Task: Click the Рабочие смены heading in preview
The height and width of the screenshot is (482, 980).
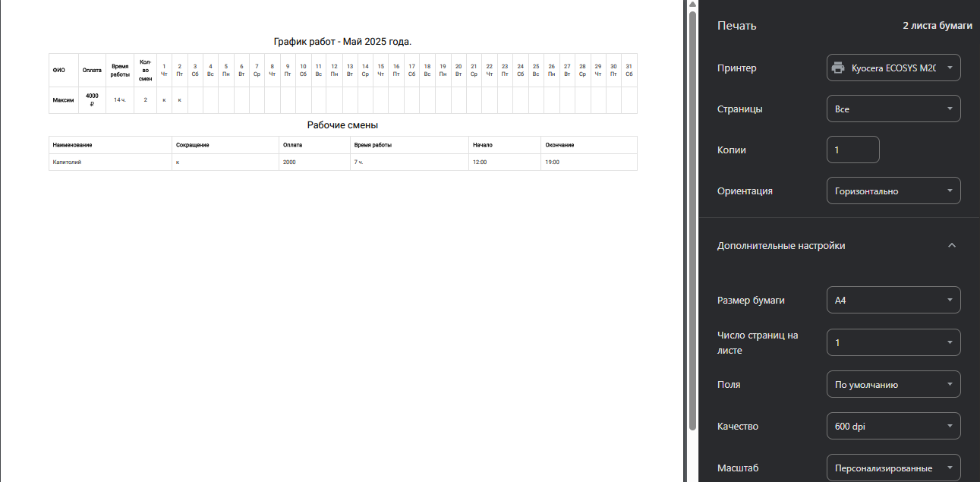Action: point(342,125)
